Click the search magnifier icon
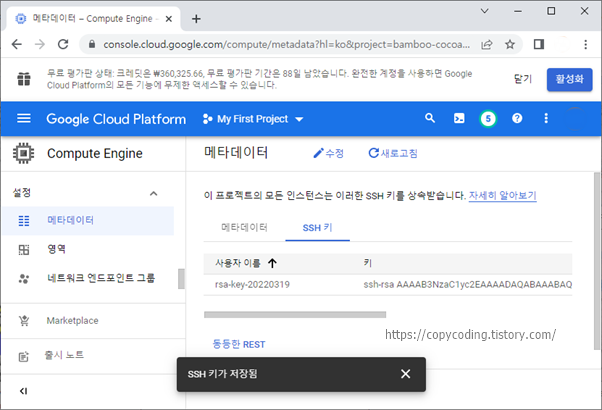602x410 pixels. [430, 118]
